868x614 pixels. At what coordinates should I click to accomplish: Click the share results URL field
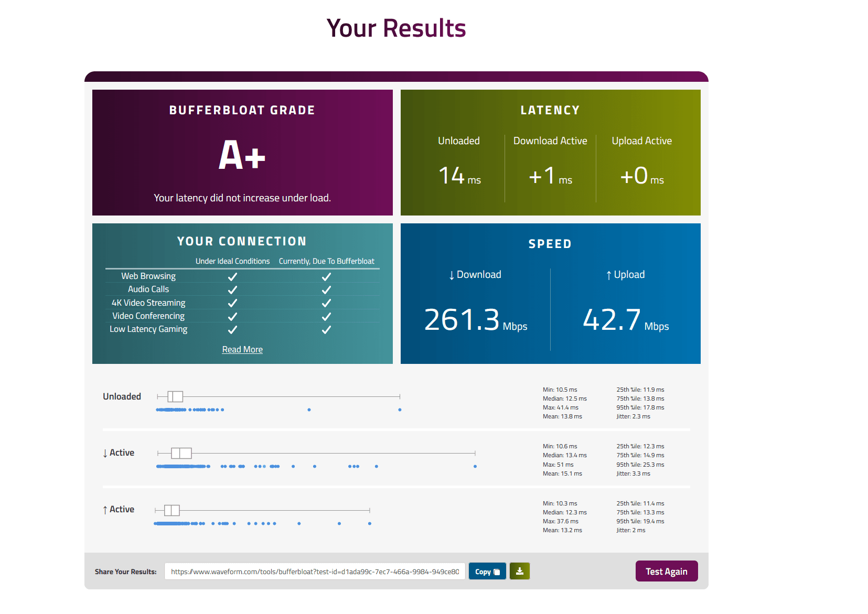pyautogui.click(x=315, y=572)
